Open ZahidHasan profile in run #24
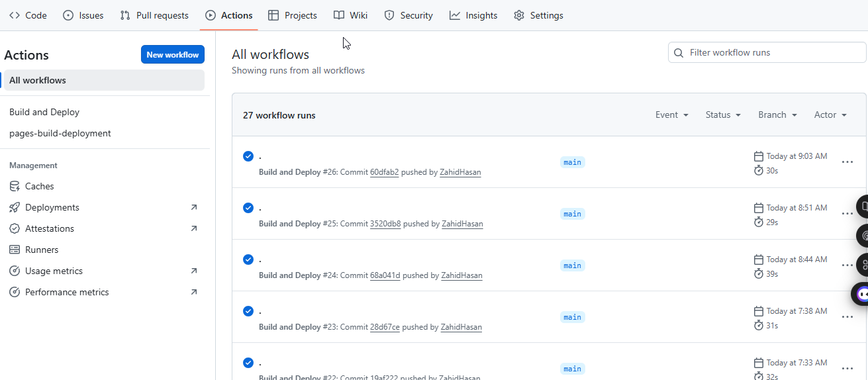The height and width of the screenshot is (380, 868). [461, 275]
